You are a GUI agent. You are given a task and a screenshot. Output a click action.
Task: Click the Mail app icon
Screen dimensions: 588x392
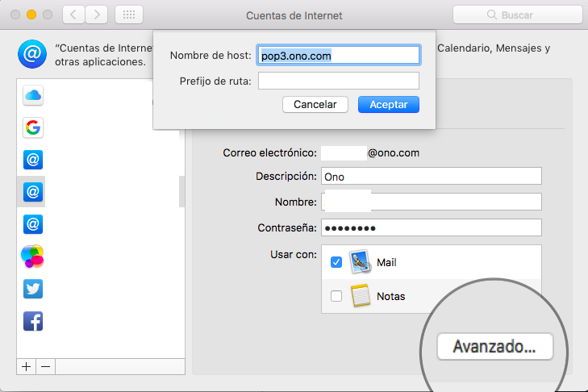coord(361,262)
